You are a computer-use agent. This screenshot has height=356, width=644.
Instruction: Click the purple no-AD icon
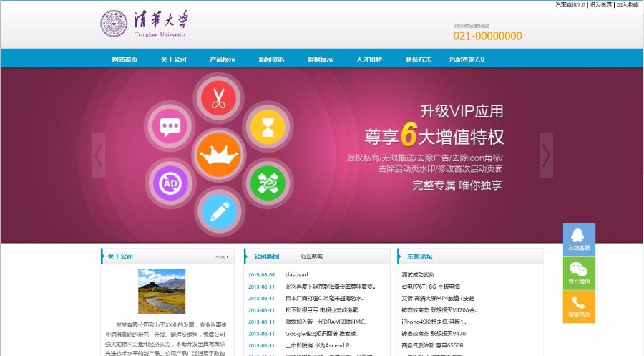tap(170, 183)
